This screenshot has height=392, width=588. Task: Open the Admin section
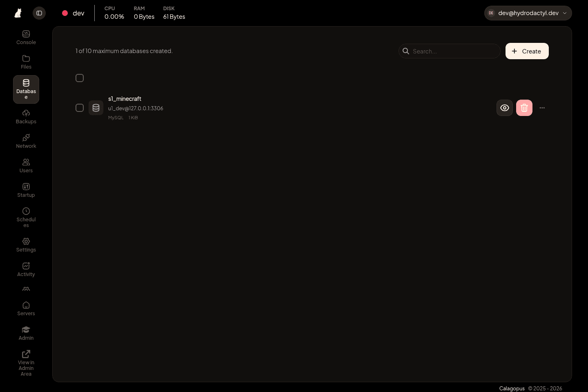26,333
